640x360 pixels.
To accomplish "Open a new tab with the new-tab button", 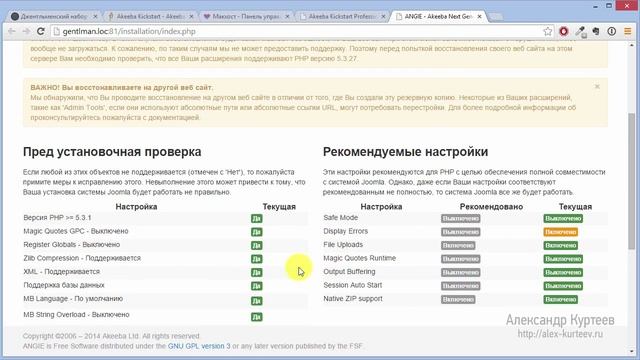I will [496, 17].
